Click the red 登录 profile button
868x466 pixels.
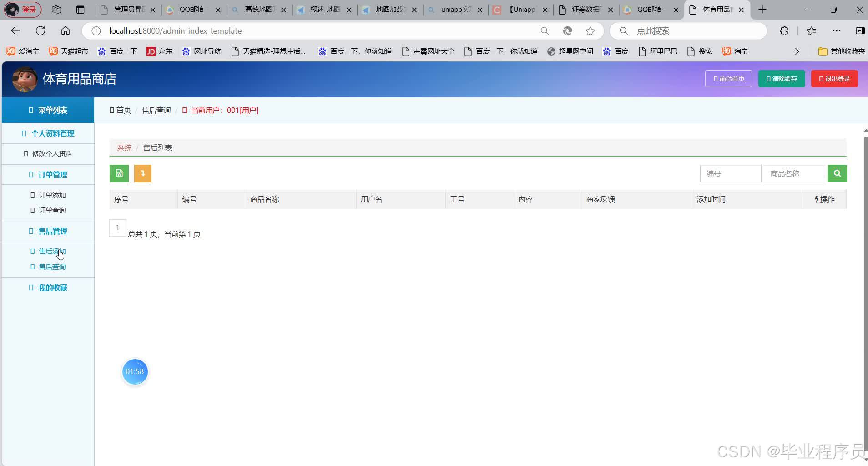click(x=23, y=10)
